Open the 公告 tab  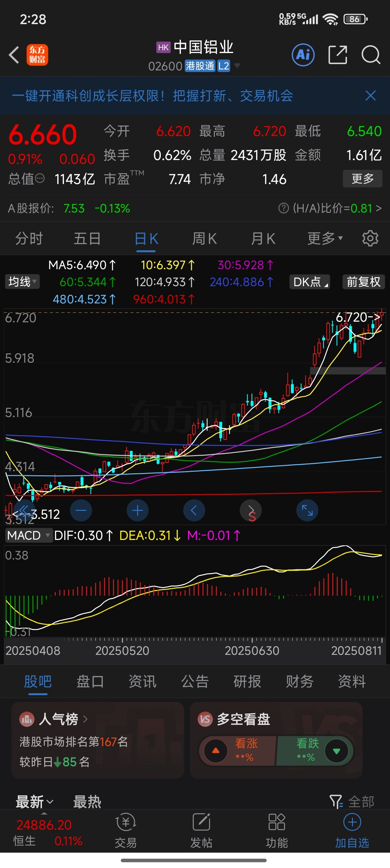[x=195, y=681]
